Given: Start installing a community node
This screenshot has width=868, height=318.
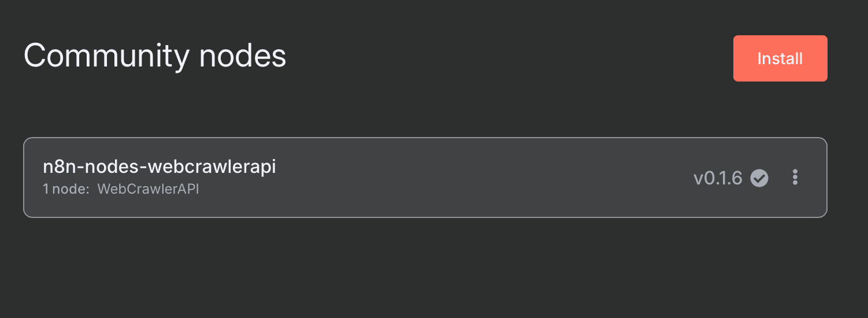Looking at the screenshot, I should 780,58.
